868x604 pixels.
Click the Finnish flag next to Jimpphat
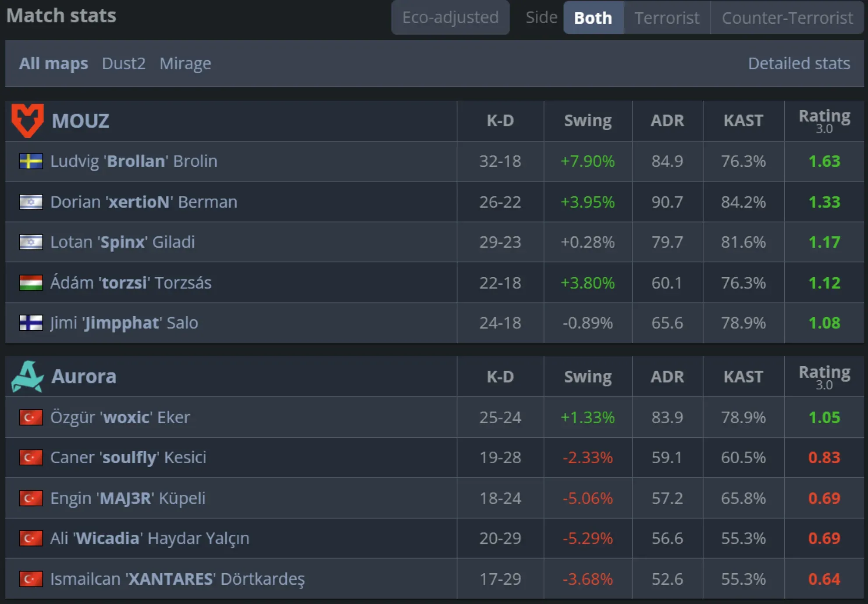coord(30,323)
